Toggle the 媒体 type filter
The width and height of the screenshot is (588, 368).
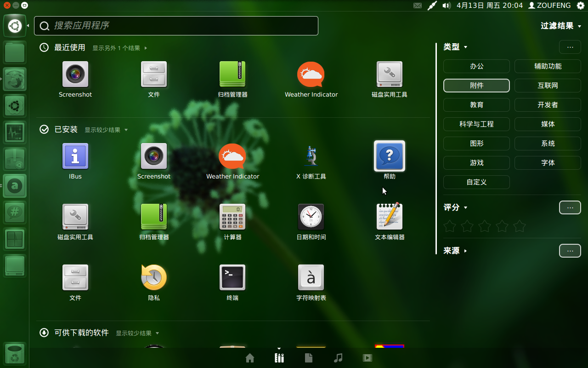point(548,124)
